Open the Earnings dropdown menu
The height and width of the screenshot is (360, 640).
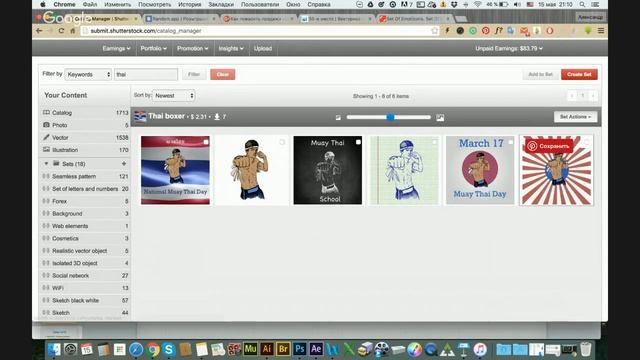coord(116,49)
